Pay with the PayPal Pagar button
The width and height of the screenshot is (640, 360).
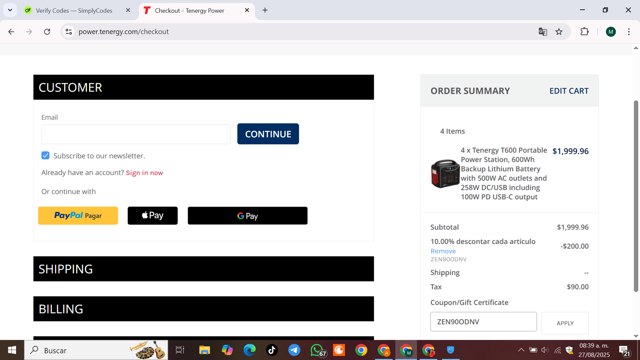(x=78, y=216)
